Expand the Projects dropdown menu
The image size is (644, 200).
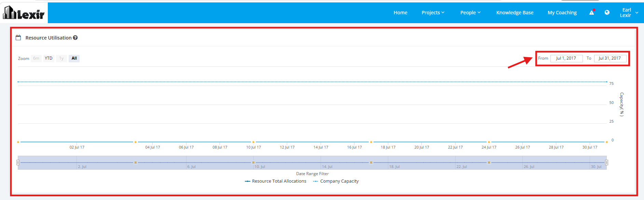(x=433, y=13)
